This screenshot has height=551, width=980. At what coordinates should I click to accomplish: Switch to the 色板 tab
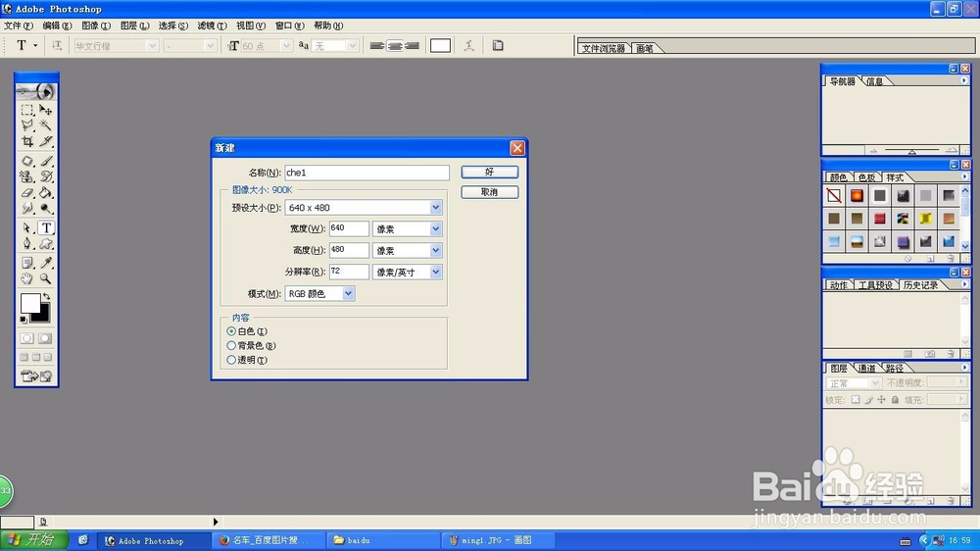[866, 177]
